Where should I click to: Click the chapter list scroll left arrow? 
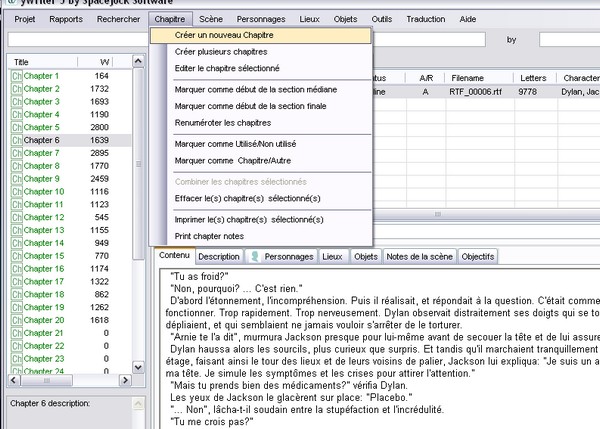click(x=14, y=380)
